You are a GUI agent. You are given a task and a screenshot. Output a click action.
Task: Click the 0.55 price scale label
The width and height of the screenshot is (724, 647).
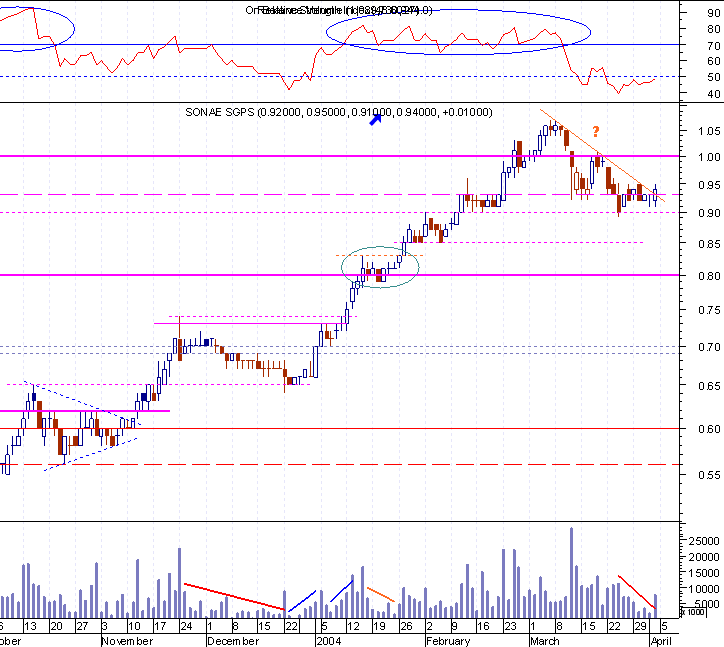709,475
